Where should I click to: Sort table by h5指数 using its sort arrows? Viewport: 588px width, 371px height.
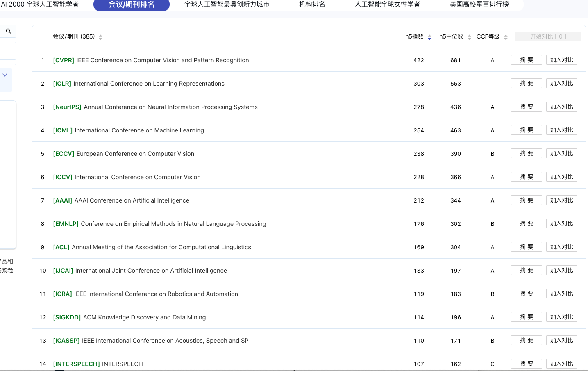[x=429, y=36]
